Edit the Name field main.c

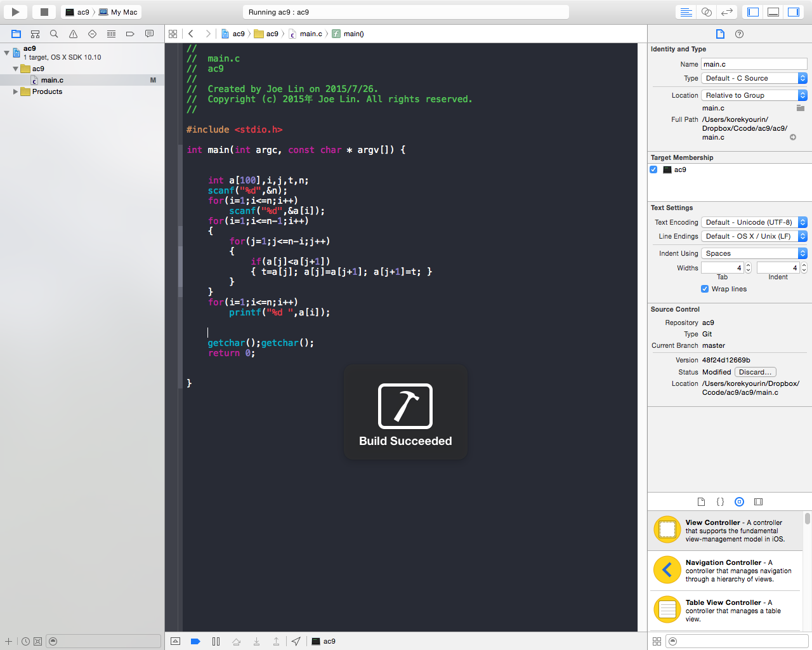point(754,64)
